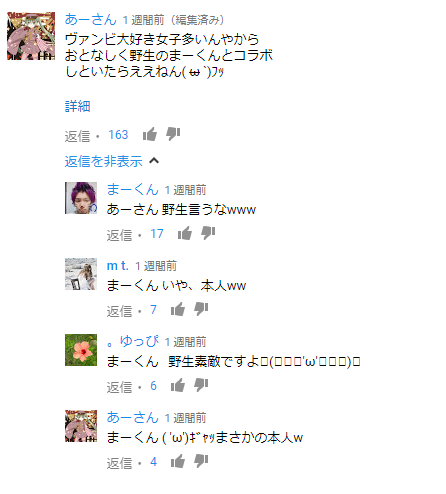Open m t. channel name link

click(117, 266)
